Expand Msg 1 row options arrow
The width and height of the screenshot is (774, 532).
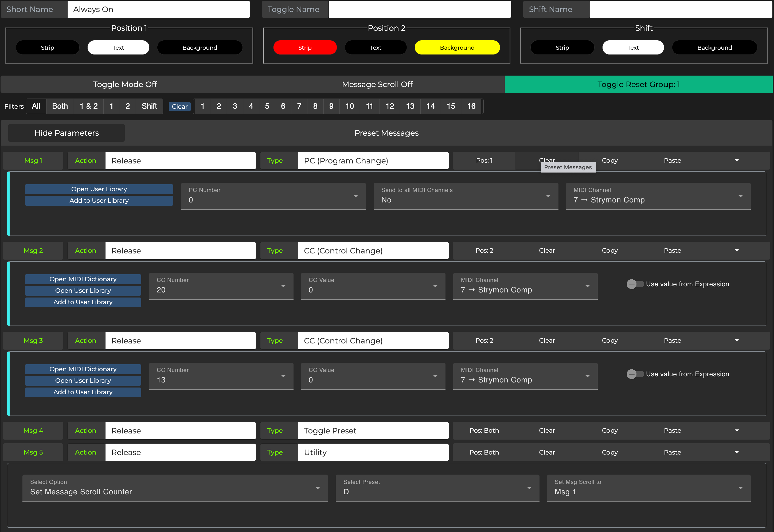coord(736,160)
